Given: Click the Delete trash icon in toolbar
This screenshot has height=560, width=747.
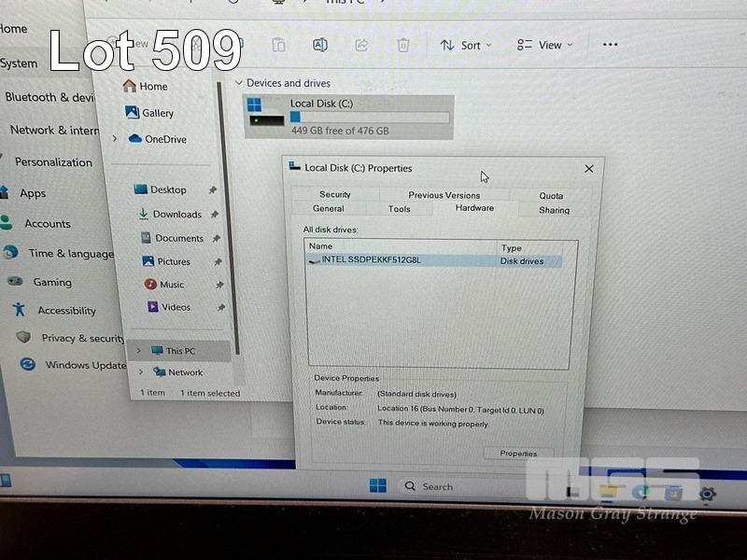Looking at the screenshot, I should coord(402,45).
